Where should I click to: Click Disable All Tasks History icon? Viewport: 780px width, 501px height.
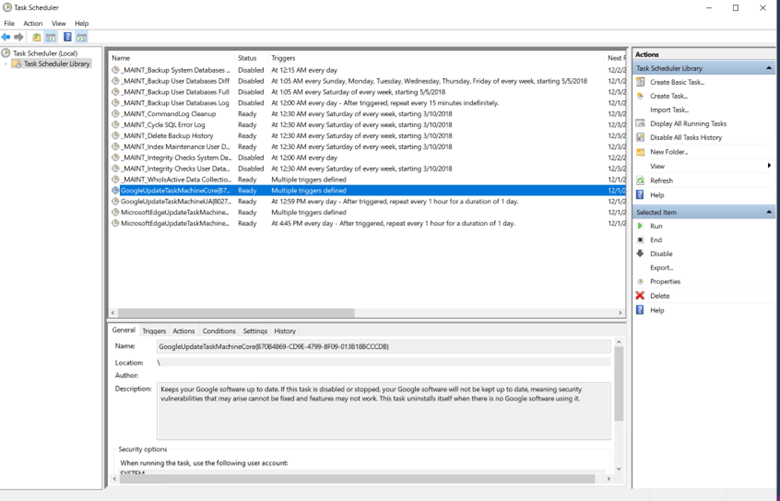(641, 137)
